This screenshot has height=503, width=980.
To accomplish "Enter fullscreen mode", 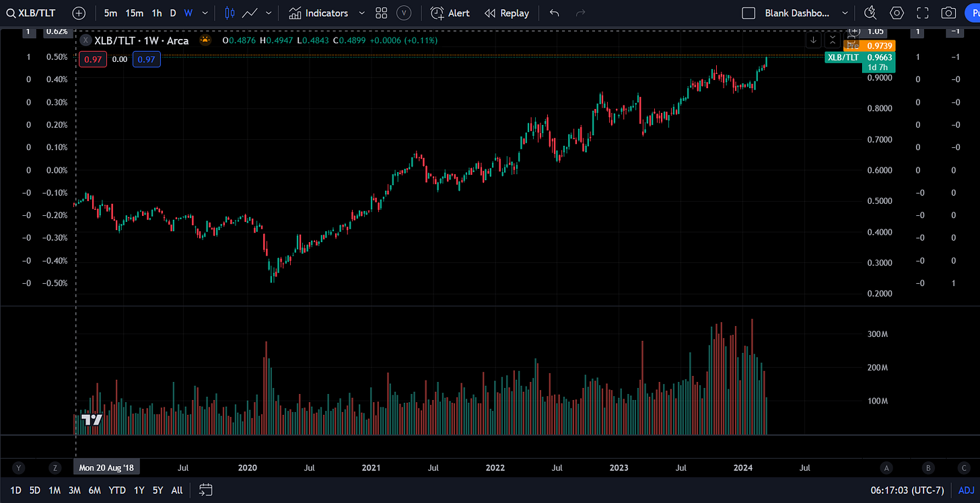I will pyautogui.click(x=923, y=13).
